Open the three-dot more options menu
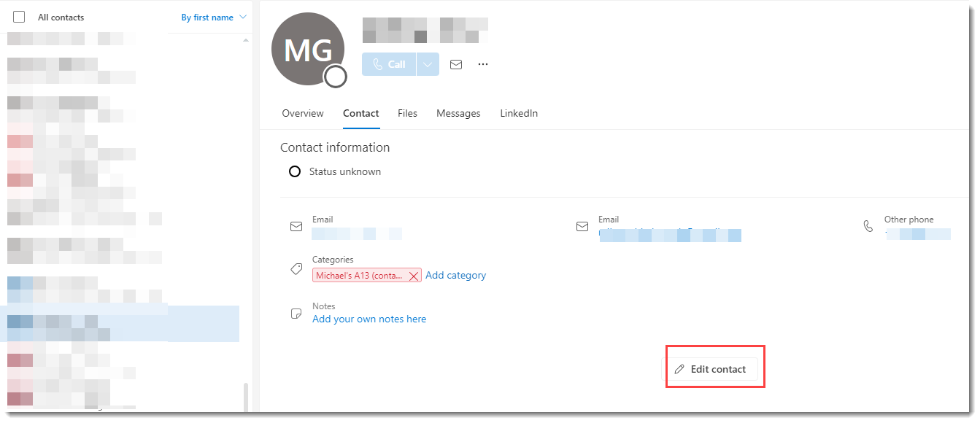 point(482,64)
